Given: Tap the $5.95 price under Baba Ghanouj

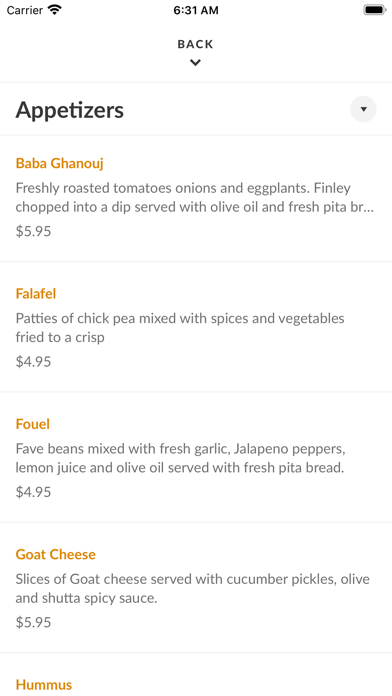Looking at the screenshot, I should [33, 231].
